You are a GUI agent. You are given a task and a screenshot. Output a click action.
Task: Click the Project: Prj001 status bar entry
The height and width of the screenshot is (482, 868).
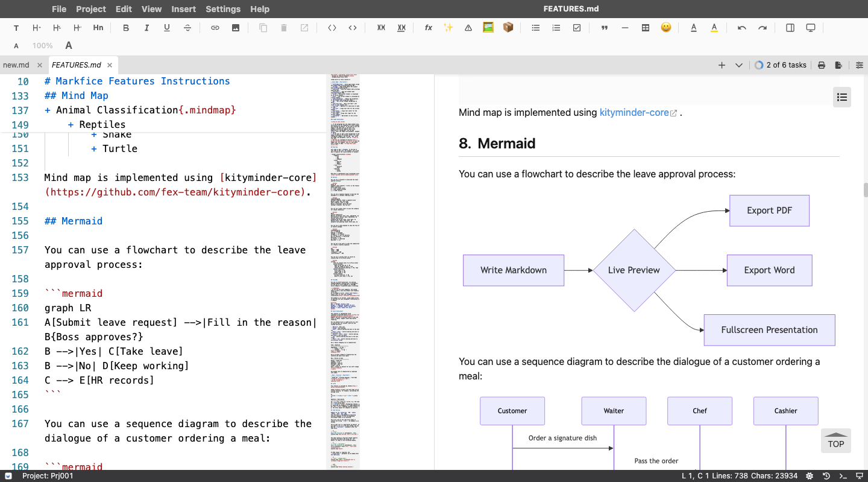click(x=48, y=476)
